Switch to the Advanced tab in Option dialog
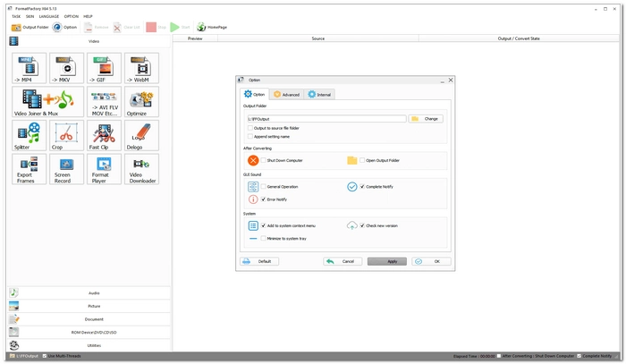Viewport: 626px width, 364px height. [x=287, y=95]
